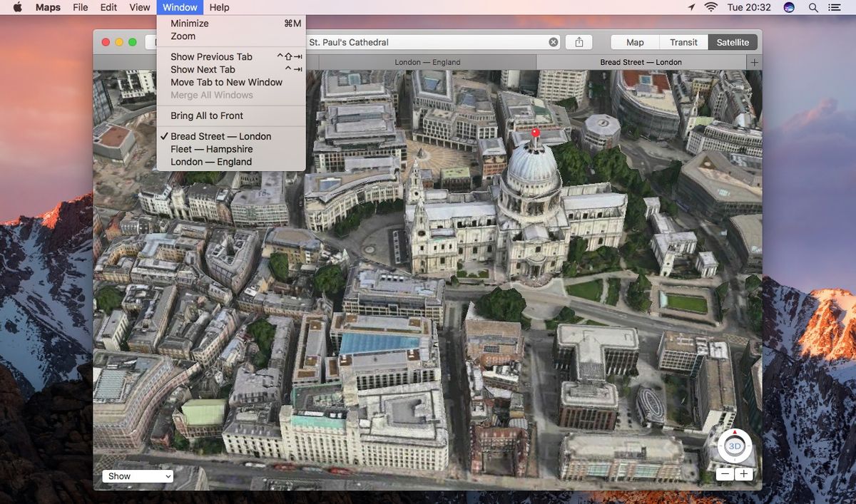Choose Bring All to Front
The width and height of the screenshot is (856, 504).
point(207,115)
